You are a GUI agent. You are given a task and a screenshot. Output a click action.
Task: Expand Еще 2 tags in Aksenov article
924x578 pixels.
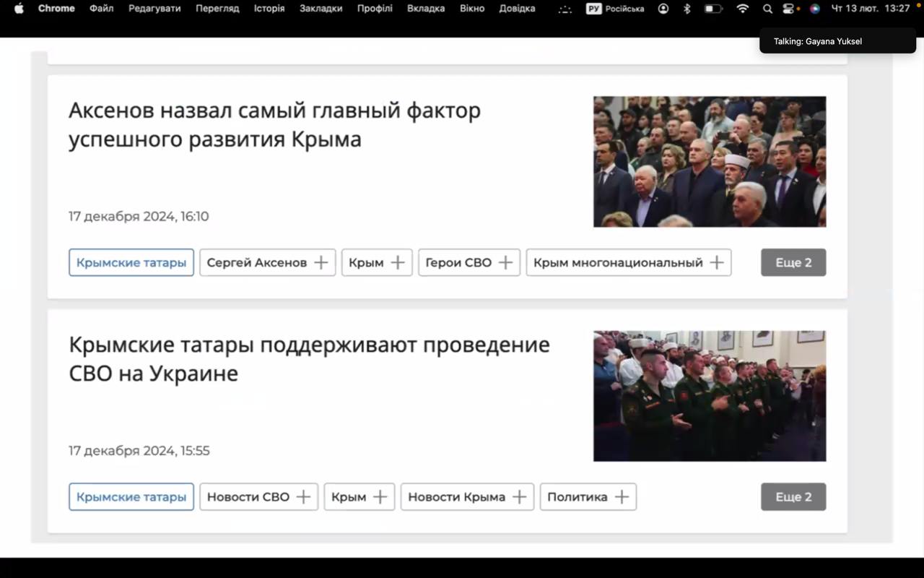click(793, 262)
